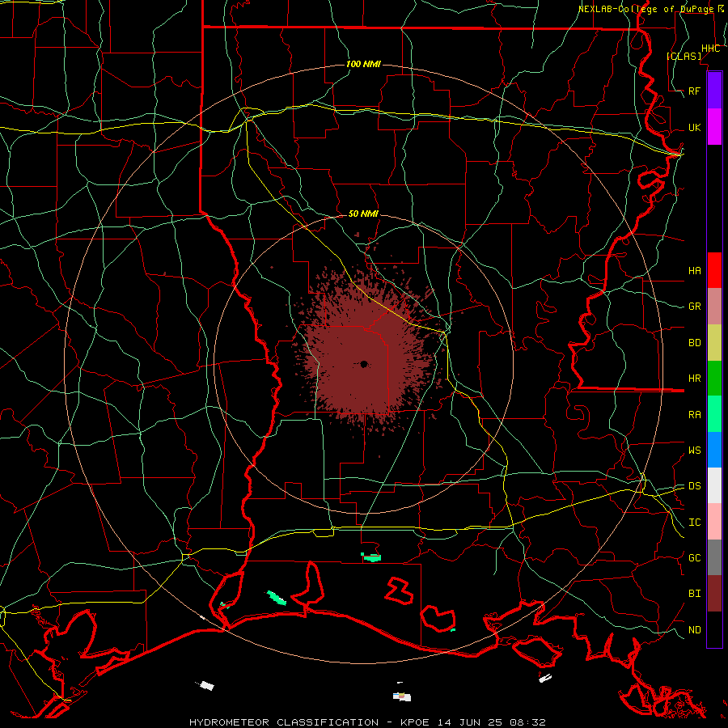
Task: Click the GC gray legend swatch
Action: pyautogui.click(x=714, y=557)
